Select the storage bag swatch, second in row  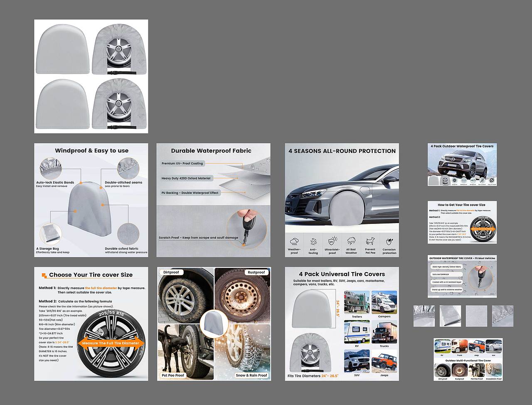[x=451, y=316]
